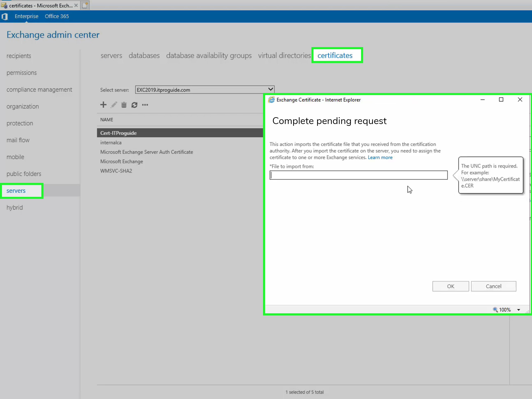This screenshot has width=532, height=399.
Task: Click the Exchange admin center title
Action: [53, 35]
